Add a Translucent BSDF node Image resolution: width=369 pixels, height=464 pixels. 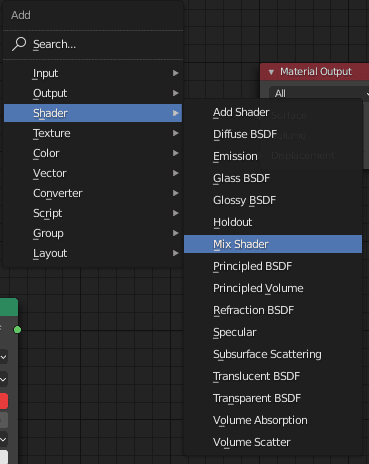click(x=273, y=376)
